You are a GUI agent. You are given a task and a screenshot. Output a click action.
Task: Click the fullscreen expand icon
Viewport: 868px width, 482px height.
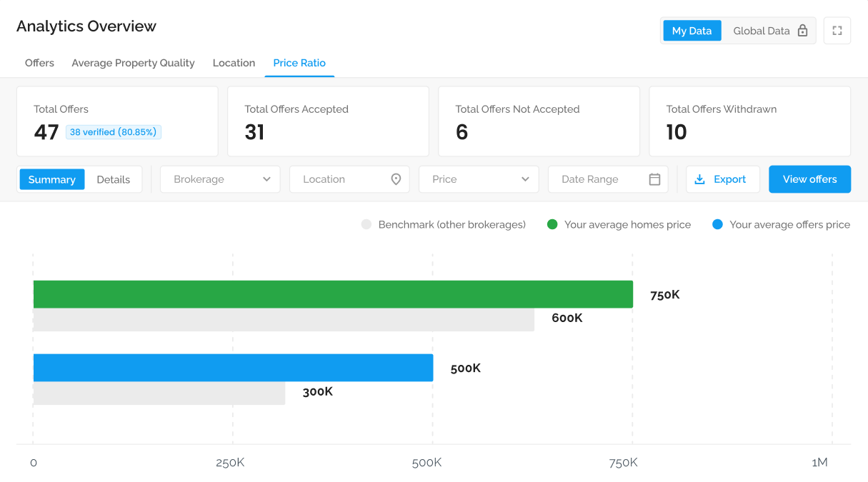pos(837,31)
